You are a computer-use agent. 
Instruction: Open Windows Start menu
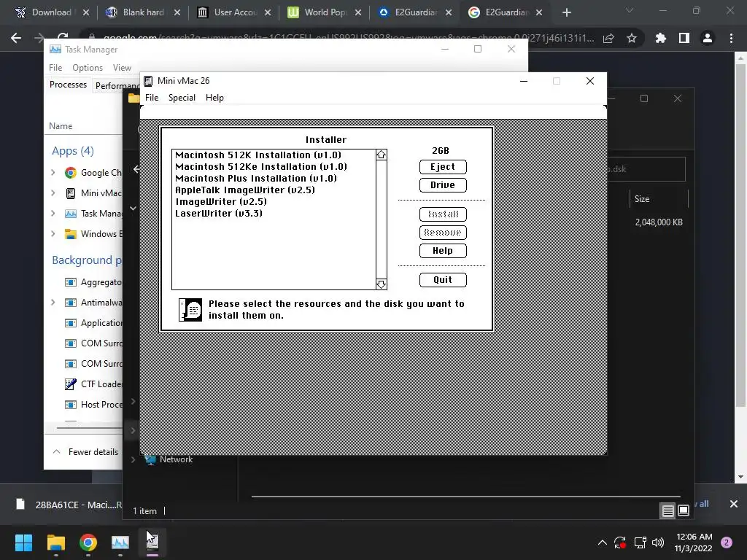coord(23,542)
